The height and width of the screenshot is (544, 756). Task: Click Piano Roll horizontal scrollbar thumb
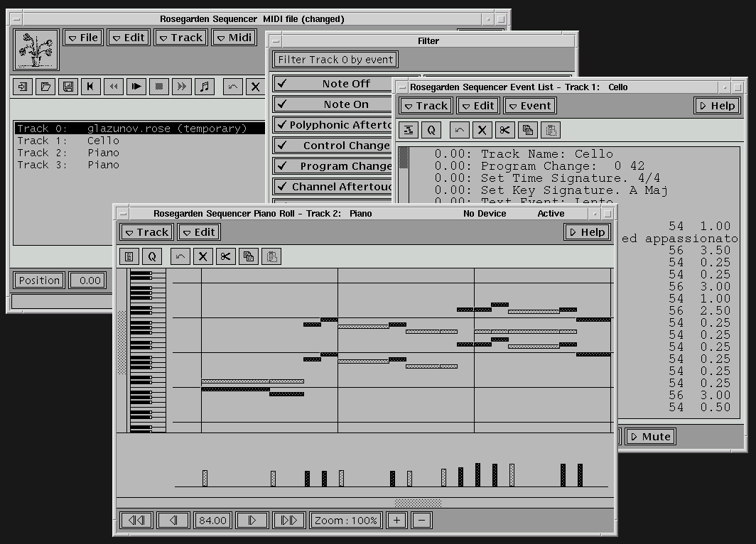click(x=418, y=503)
